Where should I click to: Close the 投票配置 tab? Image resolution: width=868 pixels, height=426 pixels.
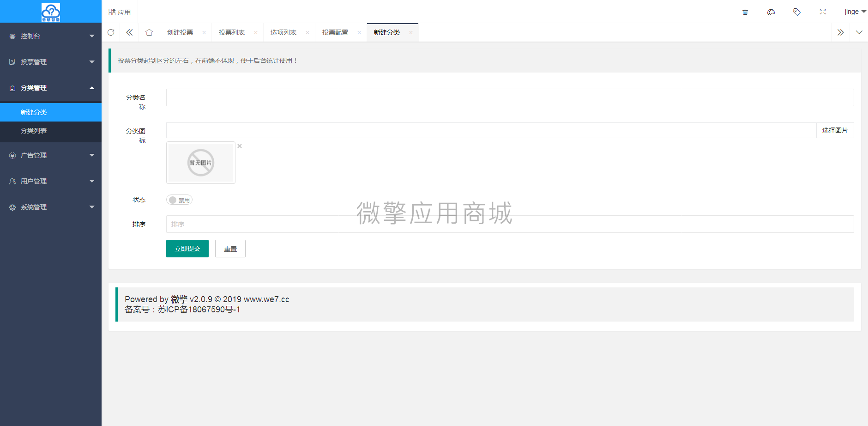(x=359, y=32)
